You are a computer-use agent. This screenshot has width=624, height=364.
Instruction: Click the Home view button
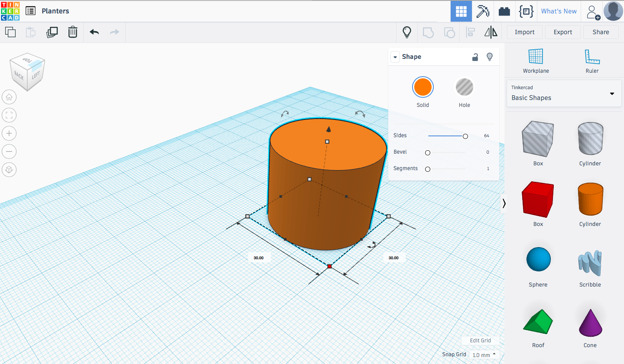(x=9, y=97)
